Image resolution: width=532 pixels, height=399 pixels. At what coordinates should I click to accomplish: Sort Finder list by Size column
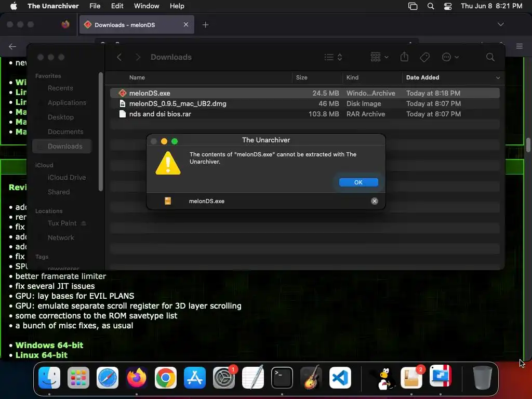coord(301,77)
